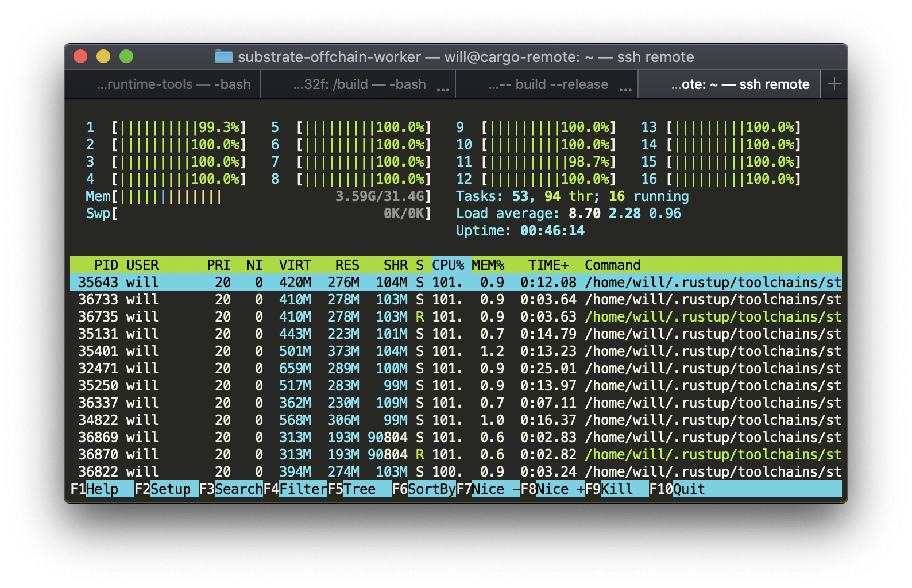Click the activity dots on the build --release tab

pos(625,90)
